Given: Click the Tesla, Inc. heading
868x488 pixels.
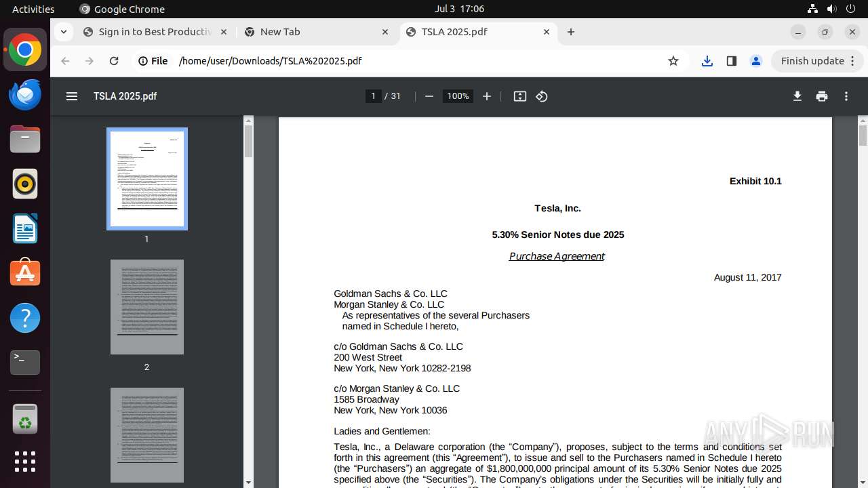Looking at the screenshot, I should [557, 208].
